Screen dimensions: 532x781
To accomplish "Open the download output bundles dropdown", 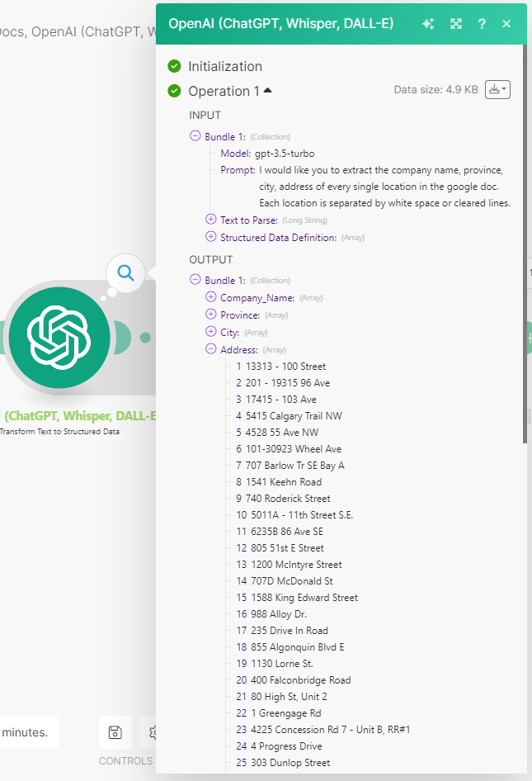I will tap(497, 90).
